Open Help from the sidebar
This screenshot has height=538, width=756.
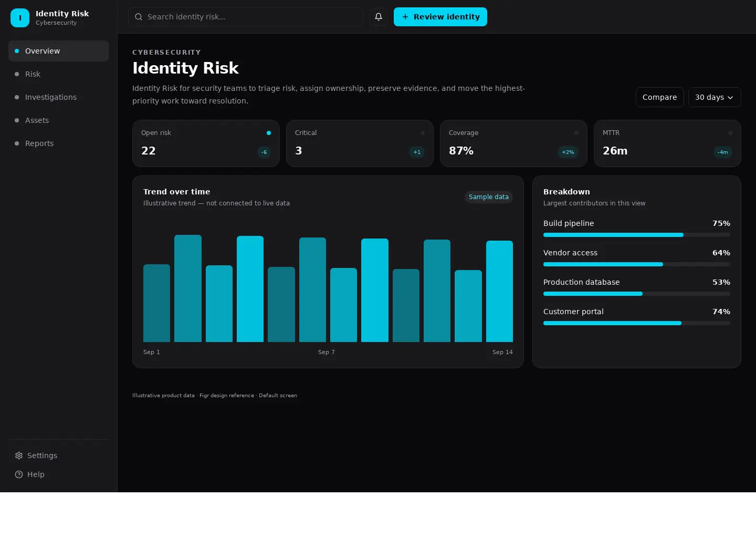click(x=59, y=474)
